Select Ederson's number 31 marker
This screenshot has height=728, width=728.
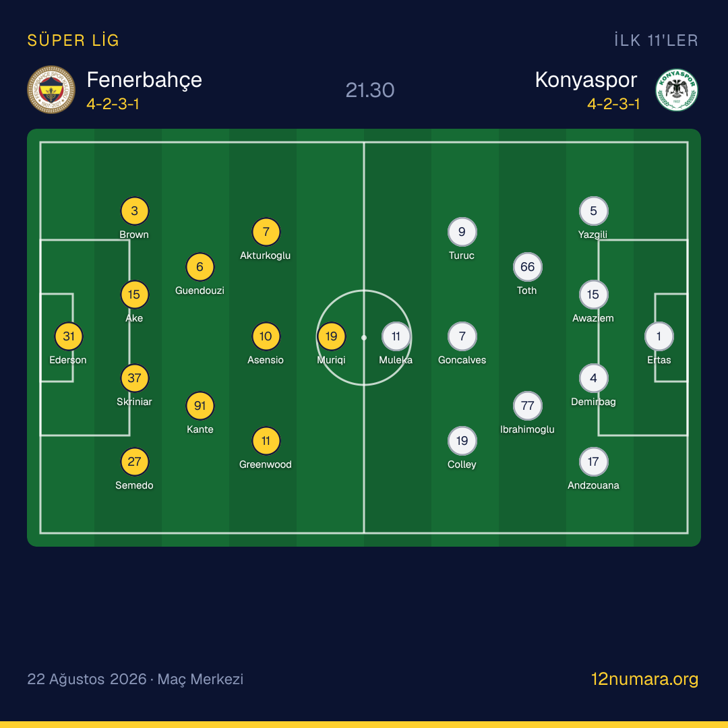[69, 336]
